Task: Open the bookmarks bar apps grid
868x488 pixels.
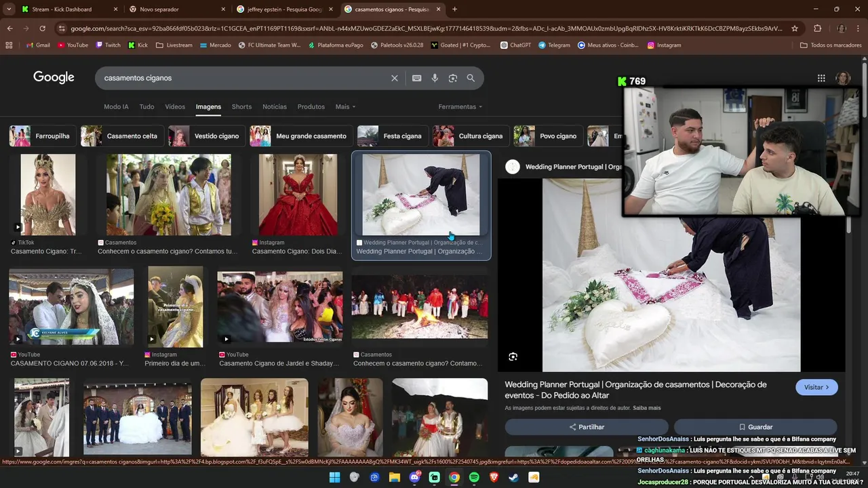Action: 9,45
